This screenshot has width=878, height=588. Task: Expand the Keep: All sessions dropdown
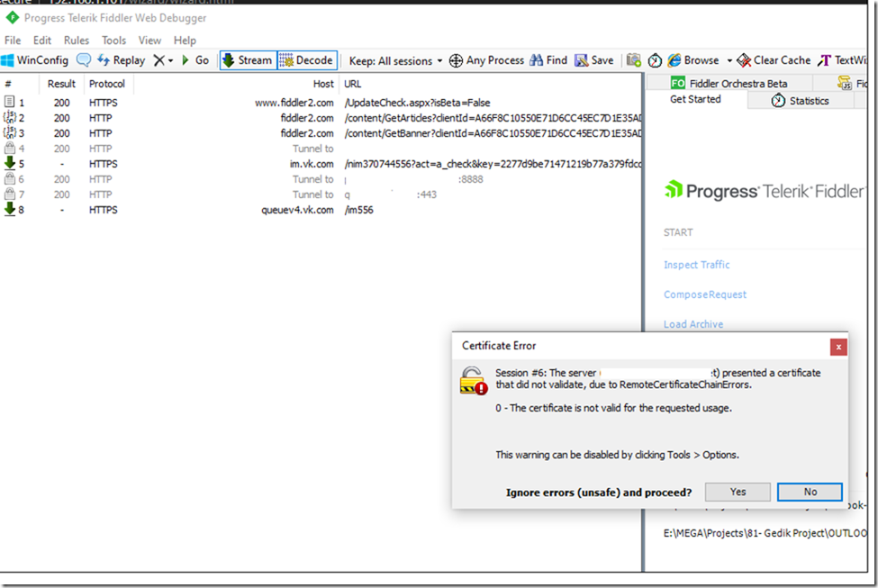[x=396, y=60]
